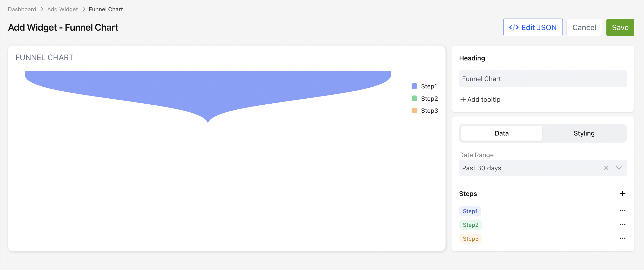The width and height of the screenshot is (644, 270).
Task: Go to the Add Widget breadcrumb
Action: (62, 9)
